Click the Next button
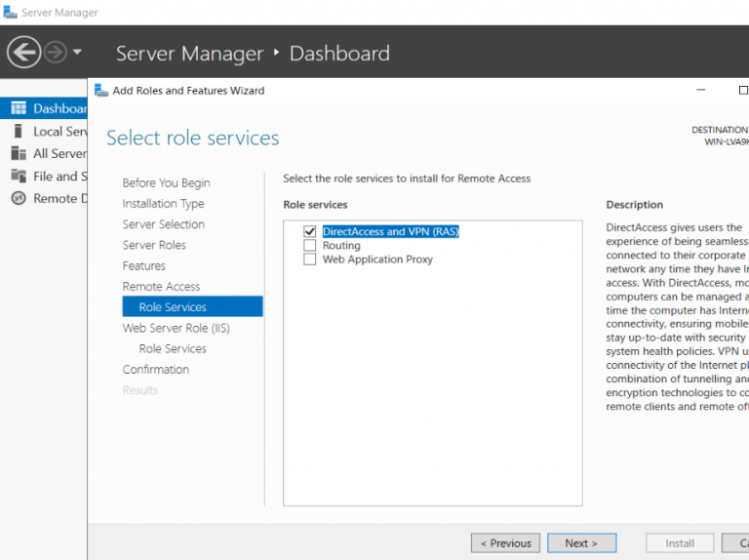 [582, 543]
